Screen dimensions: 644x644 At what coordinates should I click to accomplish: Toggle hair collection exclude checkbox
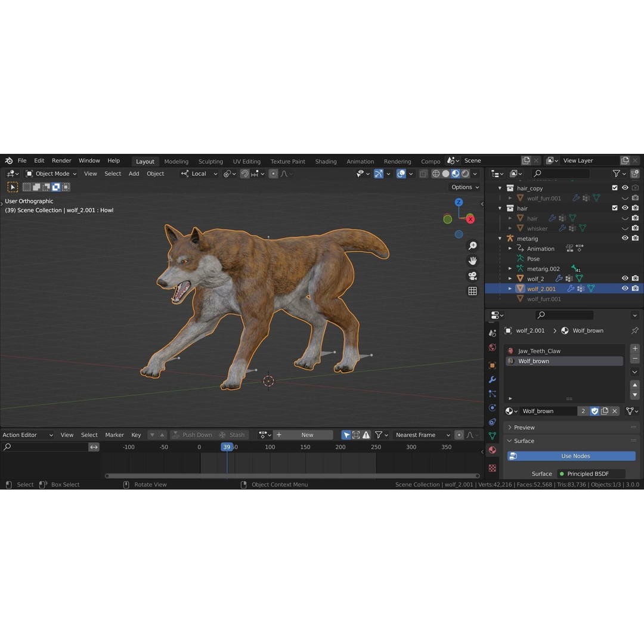(x=615, y=208)
